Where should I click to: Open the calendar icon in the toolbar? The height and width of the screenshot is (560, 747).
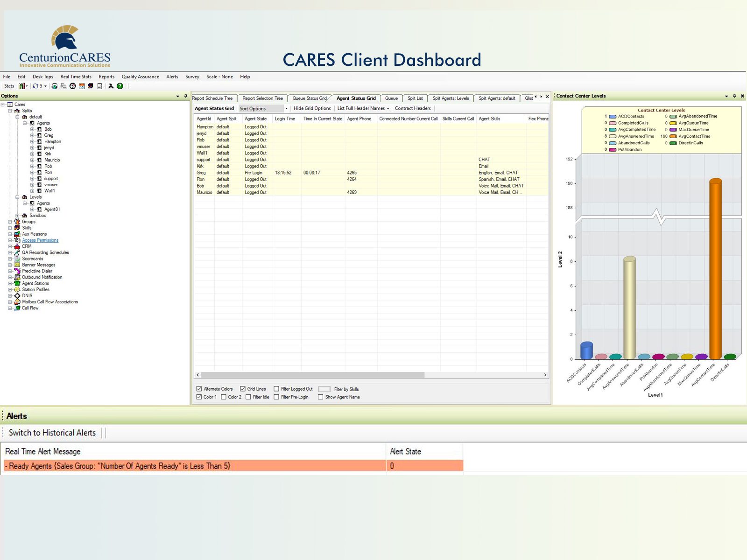(x=82, y=86)
